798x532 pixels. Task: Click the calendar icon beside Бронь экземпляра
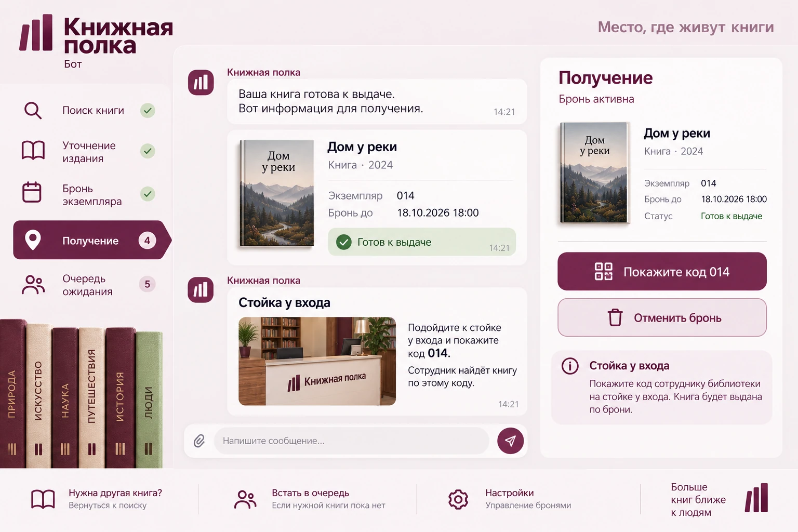pos(32,192)
